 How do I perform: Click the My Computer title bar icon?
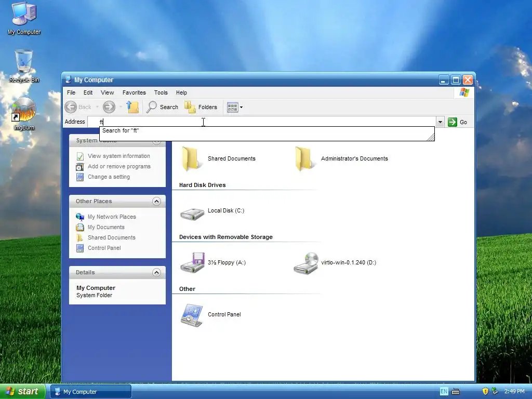coord(68,79)
